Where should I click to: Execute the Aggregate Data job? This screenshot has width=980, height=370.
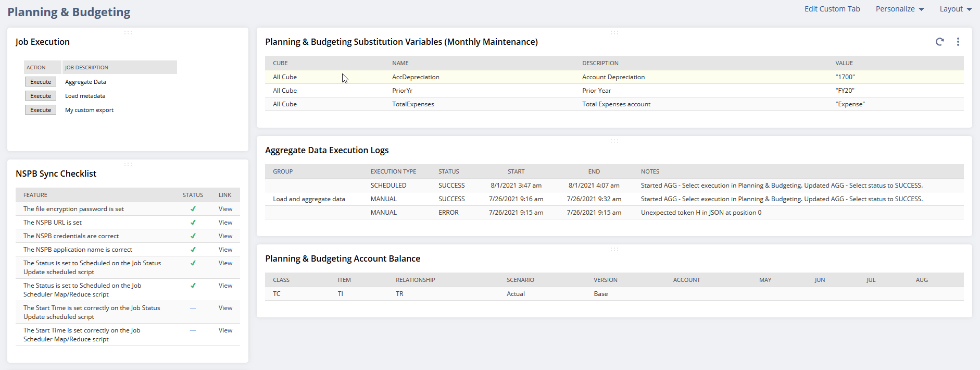pos(41,82)
